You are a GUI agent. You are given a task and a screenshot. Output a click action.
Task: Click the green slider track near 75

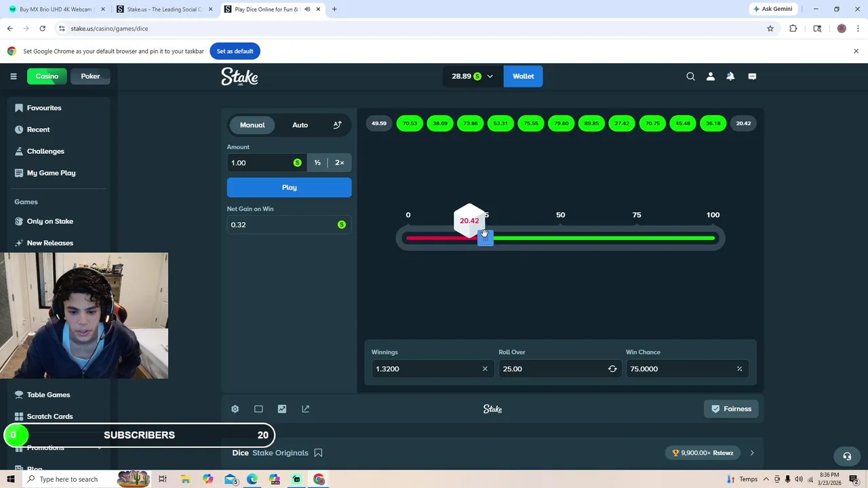pos(636,238)
